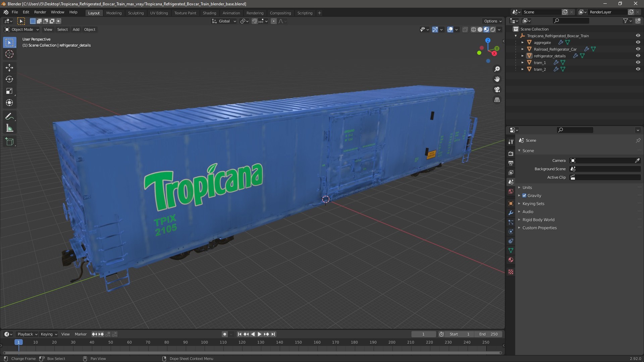Open the Material properties tab
Image resolution: width=644 pixels, height=362 pixels.
coord(511,260)
